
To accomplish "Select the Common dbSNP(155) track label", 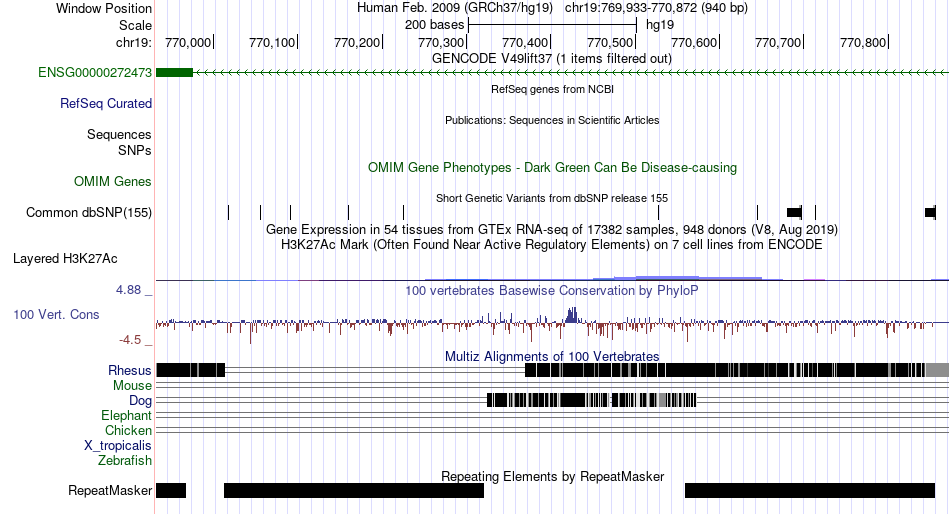I will (89, 212).
